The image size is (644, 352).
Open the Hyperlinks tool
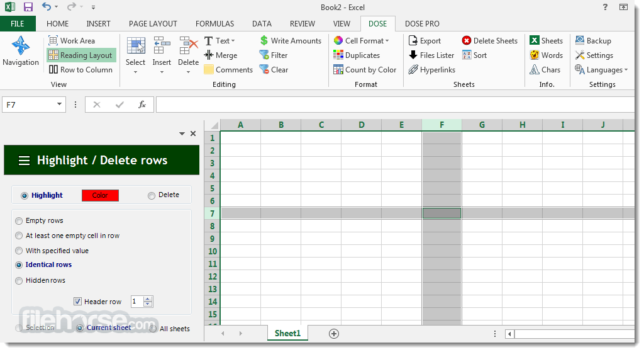point(431,69)
